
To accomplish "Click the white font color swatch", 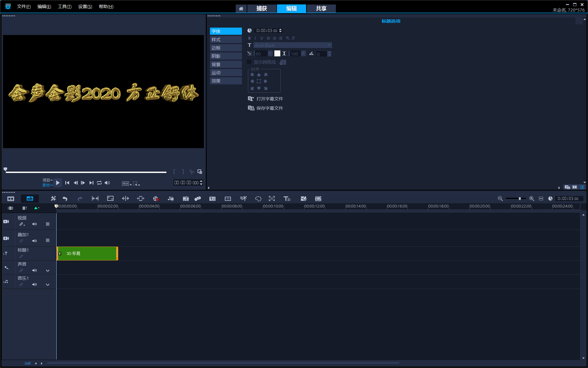I will (277, 54).
